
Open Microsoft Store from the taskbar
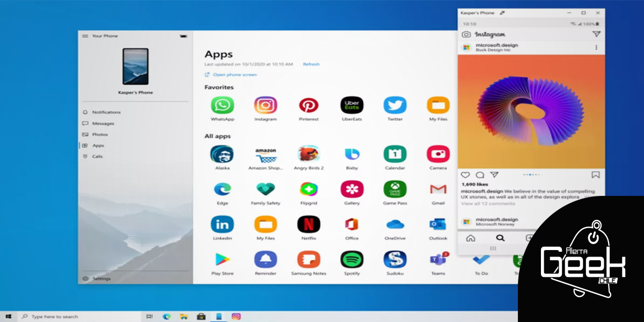(x=201, y=317)
